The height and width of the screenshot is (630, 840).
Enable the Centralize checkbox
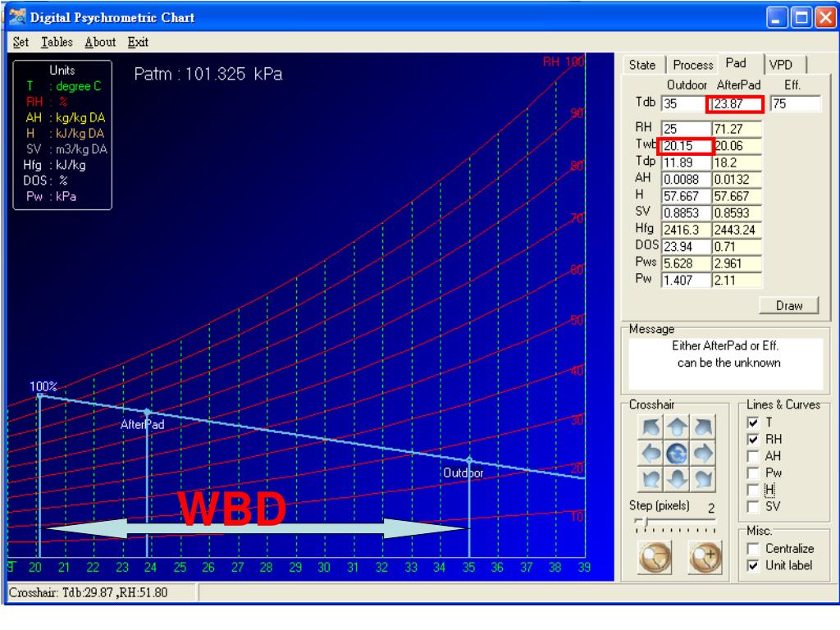(753, 549)
